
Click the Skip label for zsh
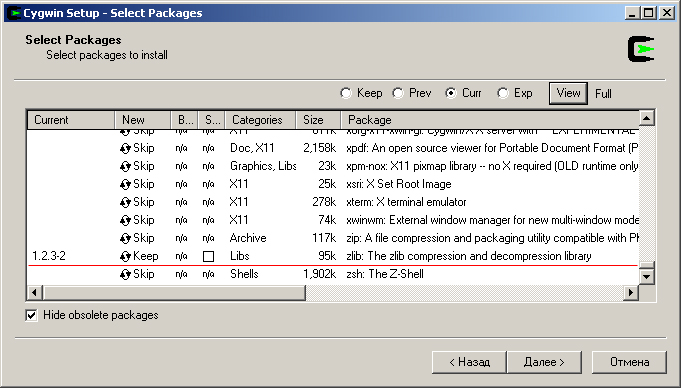[x=144, y=274]
